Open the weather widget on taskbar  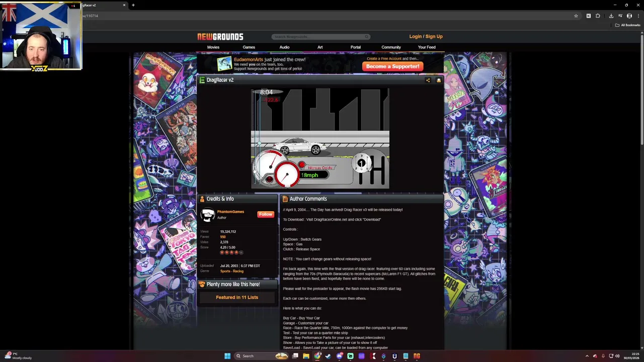point(18,356)
